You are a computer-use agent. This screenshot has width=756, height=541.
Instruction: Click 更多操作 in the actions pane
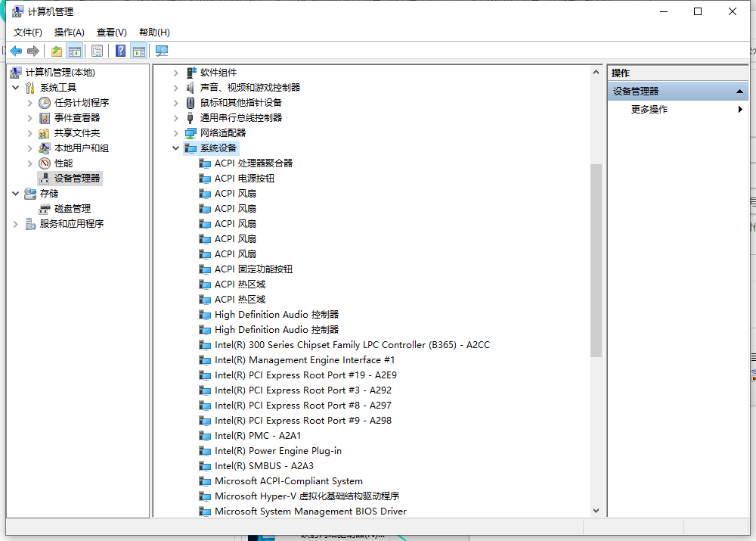tap(649, 110)
